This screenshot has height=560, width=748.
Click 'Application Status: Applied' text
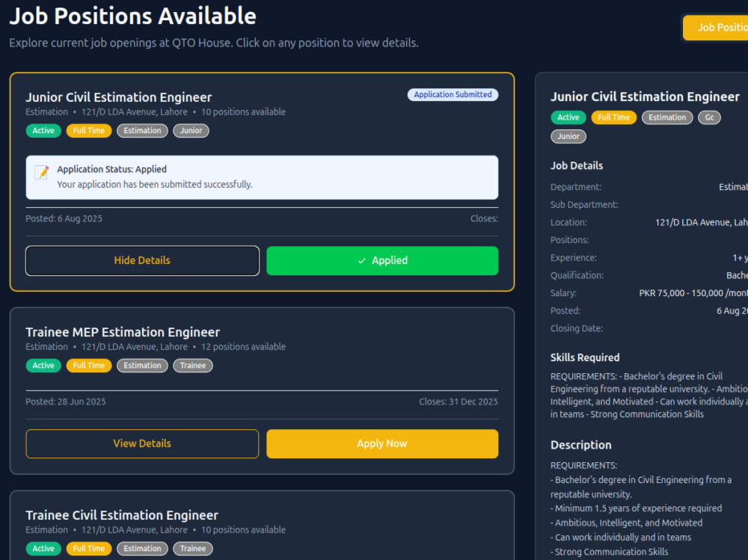(112, 169)
